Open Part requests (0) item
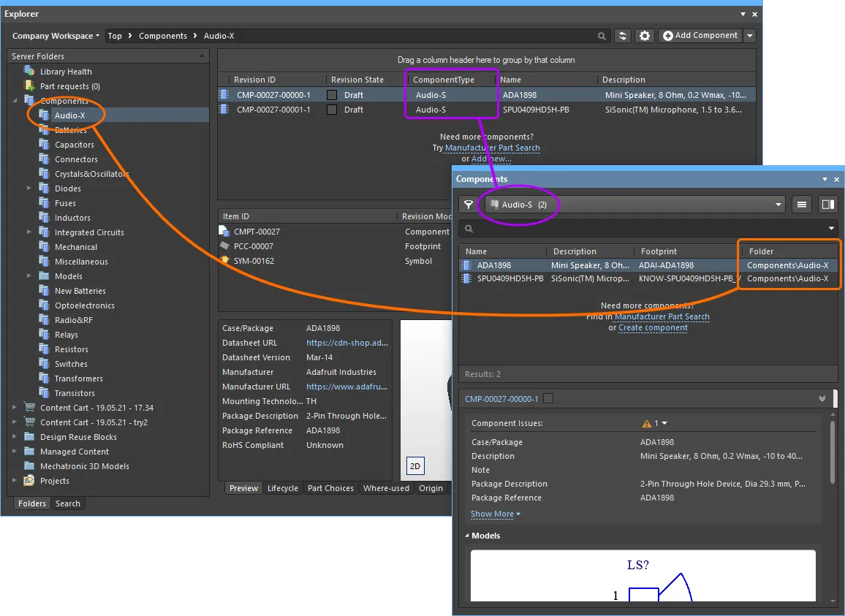Viewport: 845px width, 616px height. (x=69, y=86)
